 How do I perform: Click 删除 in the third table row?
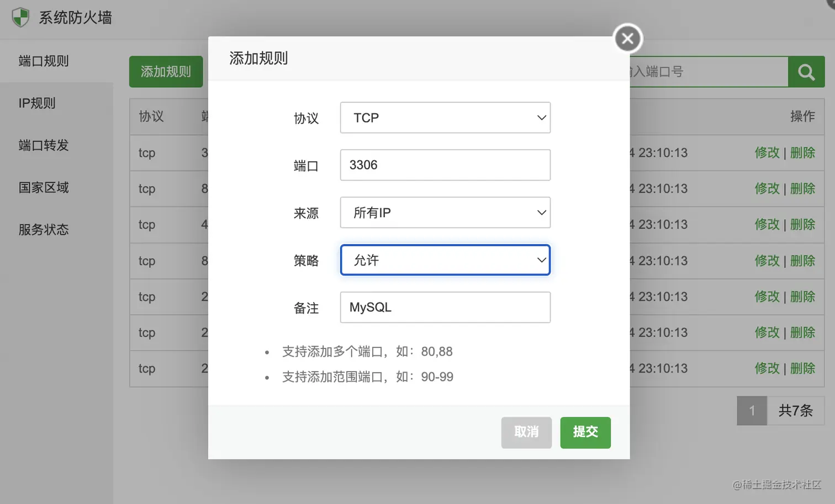[802, 225]
